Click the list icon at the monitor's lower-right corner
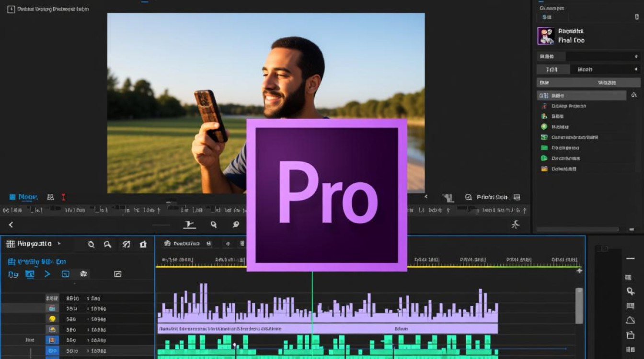 point(517,197)
